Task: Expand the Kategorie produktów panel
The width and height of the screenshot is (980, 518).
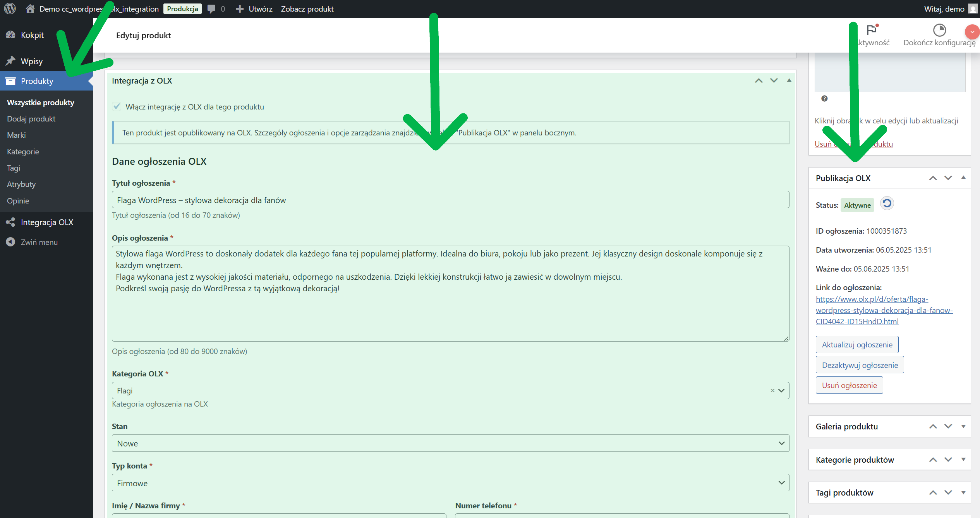Action: pyautogui.click(x=963, y=460)
